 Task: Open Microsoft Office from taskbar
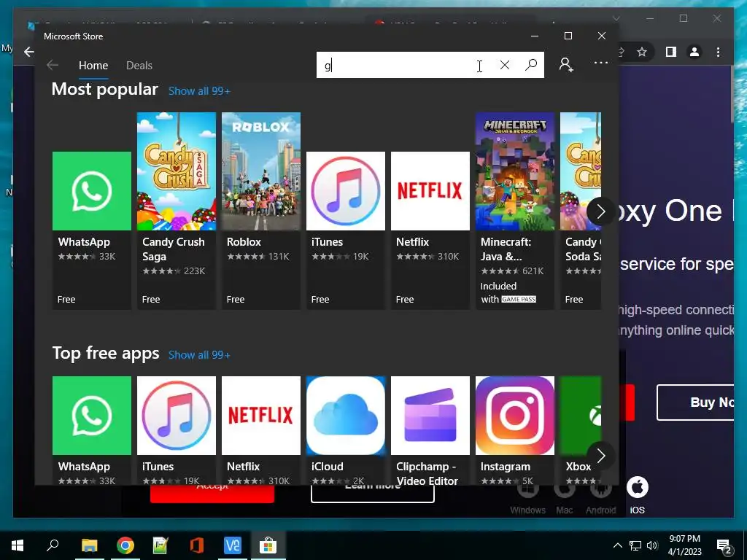[196, 545]
